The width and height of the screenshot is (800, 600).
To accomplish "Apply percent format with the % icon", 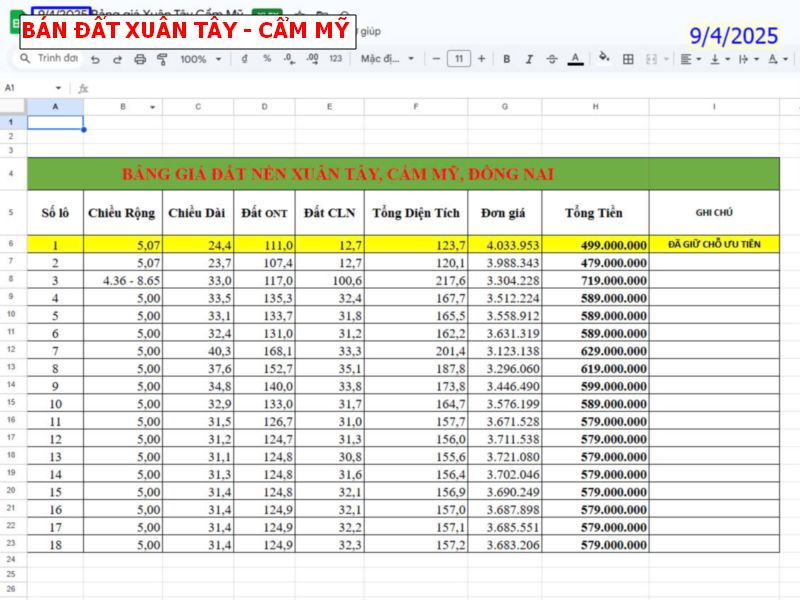I will point(267,59).
